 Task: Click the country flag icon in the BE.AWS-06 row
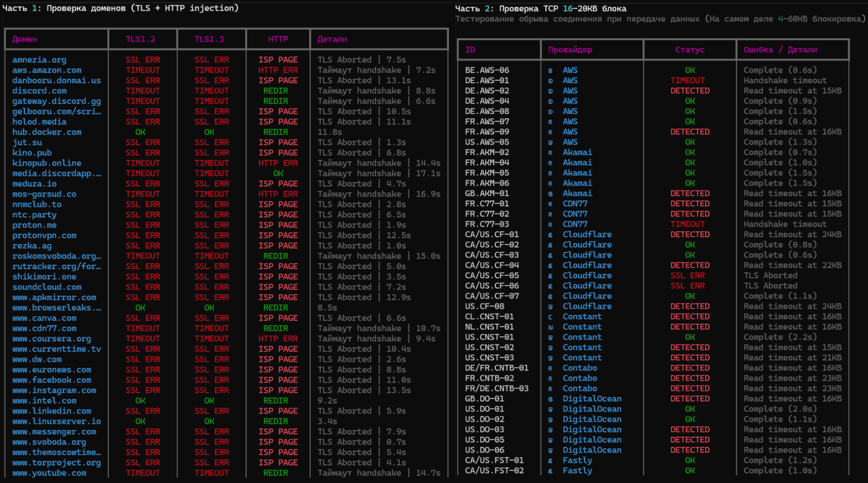tap(550, 71)
